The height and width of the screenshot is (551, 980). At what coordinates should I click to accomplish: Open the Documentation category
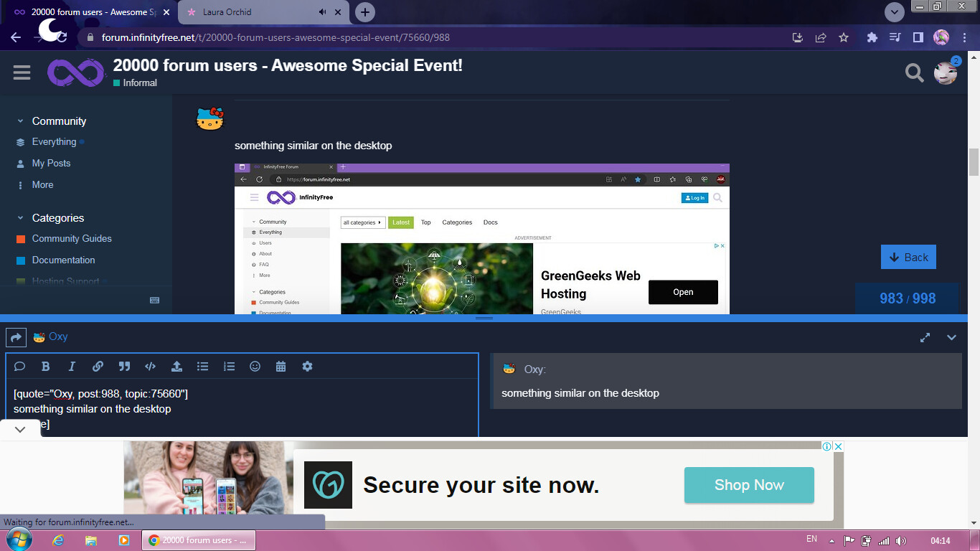[x=63, y=260]
